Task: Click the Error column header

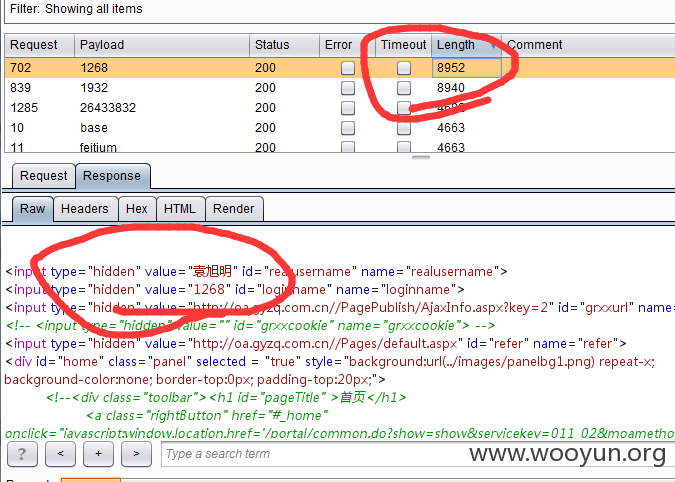Action: [x=347, y=45]
